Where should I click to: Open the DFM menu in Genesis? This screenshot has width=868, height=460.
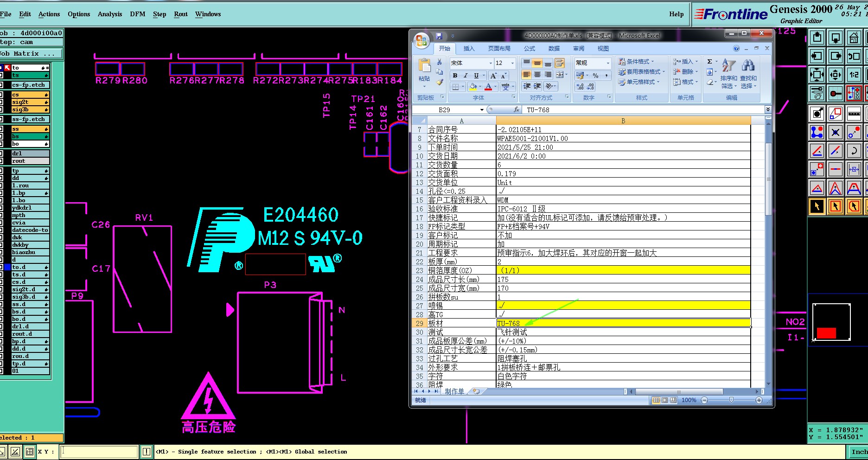pos(138,14)
